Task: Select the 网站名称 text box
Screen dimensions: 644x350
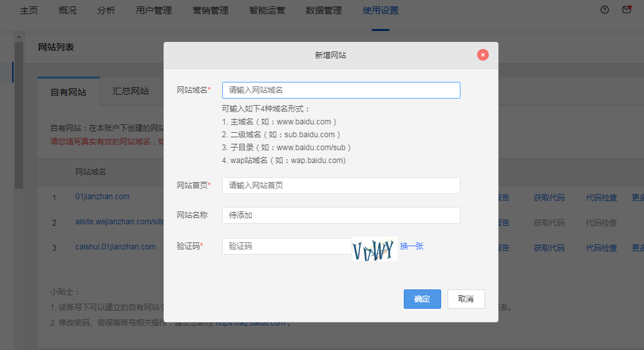Action: tap(341, 215)
